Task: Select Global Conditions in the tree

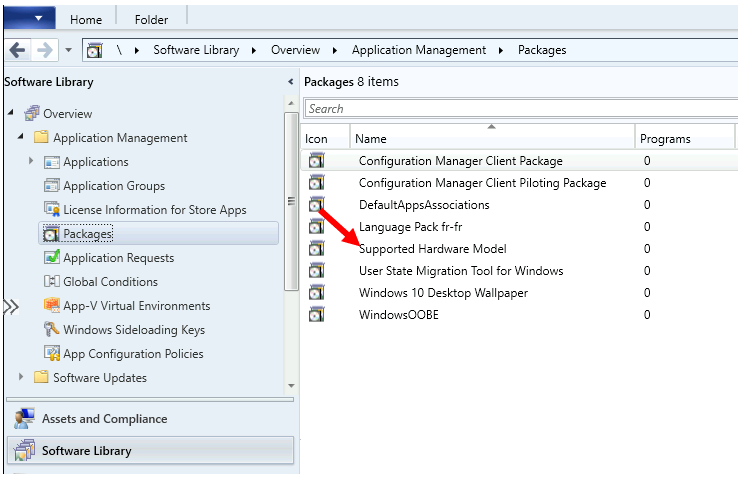Action: (111, 282)
